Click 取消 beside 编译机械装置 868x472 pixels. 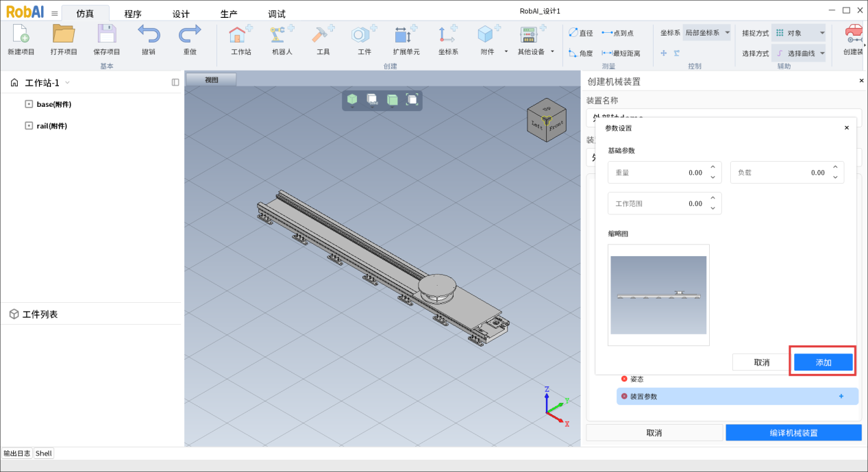click(654, 433)
